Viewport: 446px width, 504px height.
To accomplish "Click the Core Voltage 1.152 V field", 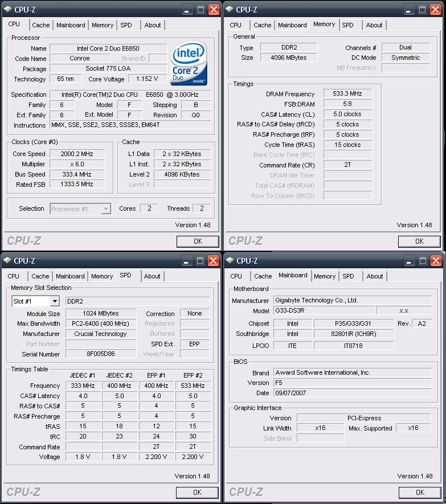I will [x=147, y=79].
